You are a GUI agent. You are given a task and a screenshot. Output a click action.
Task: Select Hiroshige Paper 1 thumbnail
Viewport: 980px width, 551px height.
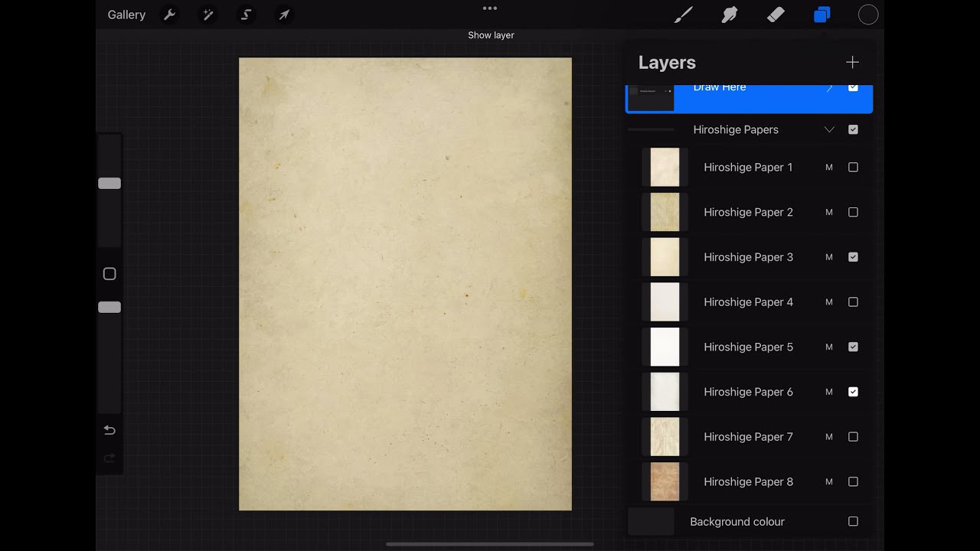point(665,167)
